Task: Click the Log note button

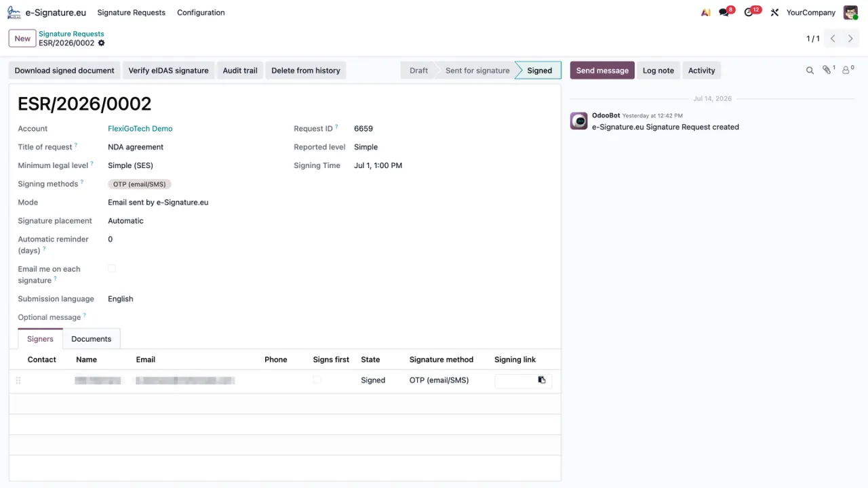Action: coord(658,70)
